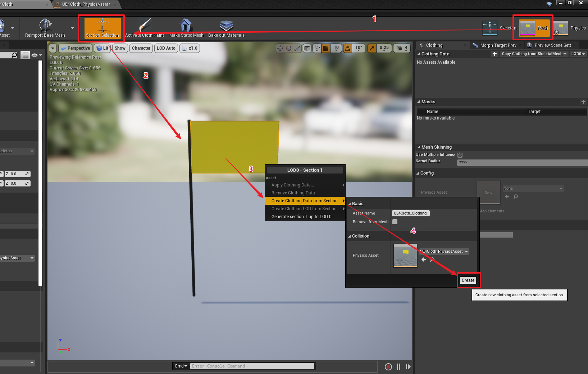Click the Activate Cloth Paint brush icon
This screenshot has height=374, width=588.
[x=145, y=26]
